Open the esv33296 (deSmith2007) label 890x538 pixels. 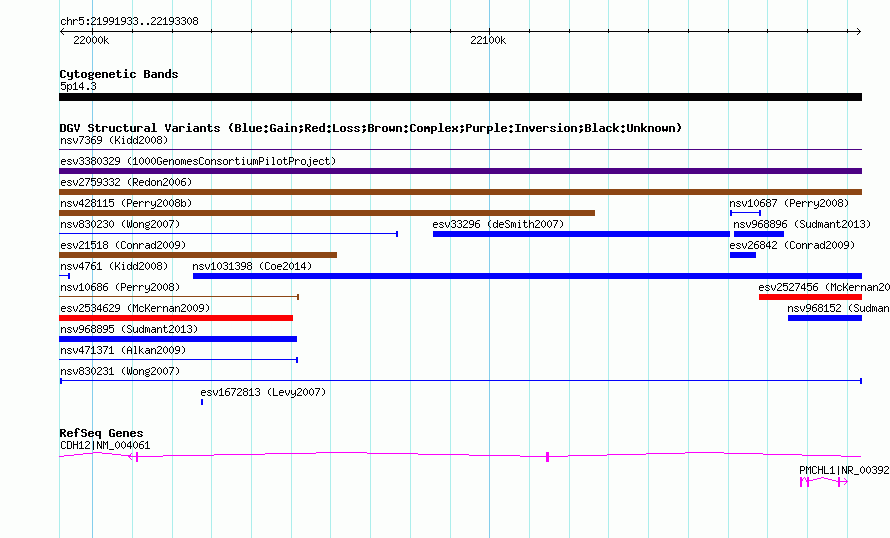coord(498,224)
